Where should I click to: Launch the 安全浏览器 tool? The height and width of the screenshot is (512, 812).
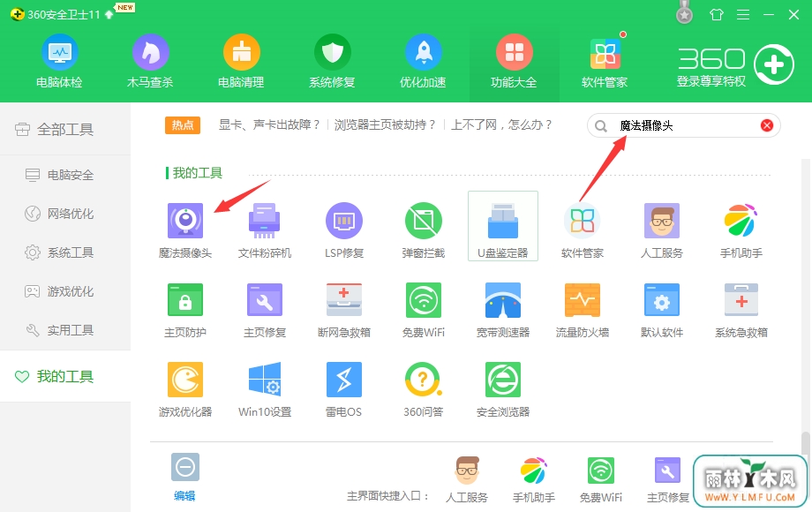tap(503, 389)
